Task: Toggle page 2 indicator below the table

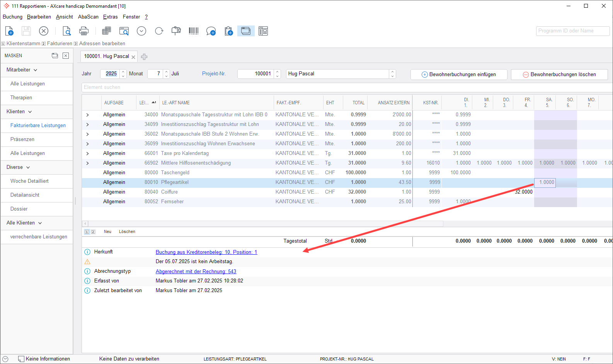Action: [x=93, y=232]
